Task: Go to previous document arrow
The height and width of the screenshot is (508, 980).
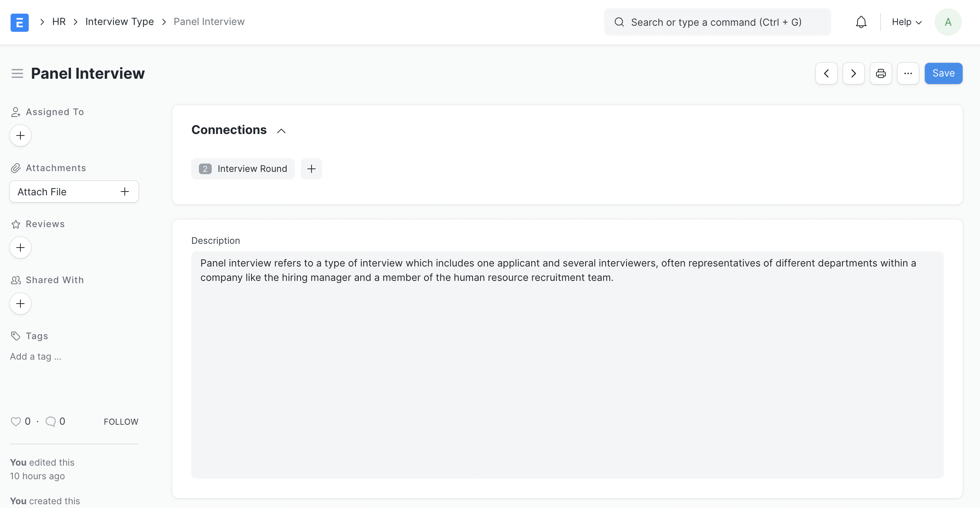Action: point(826,73)
